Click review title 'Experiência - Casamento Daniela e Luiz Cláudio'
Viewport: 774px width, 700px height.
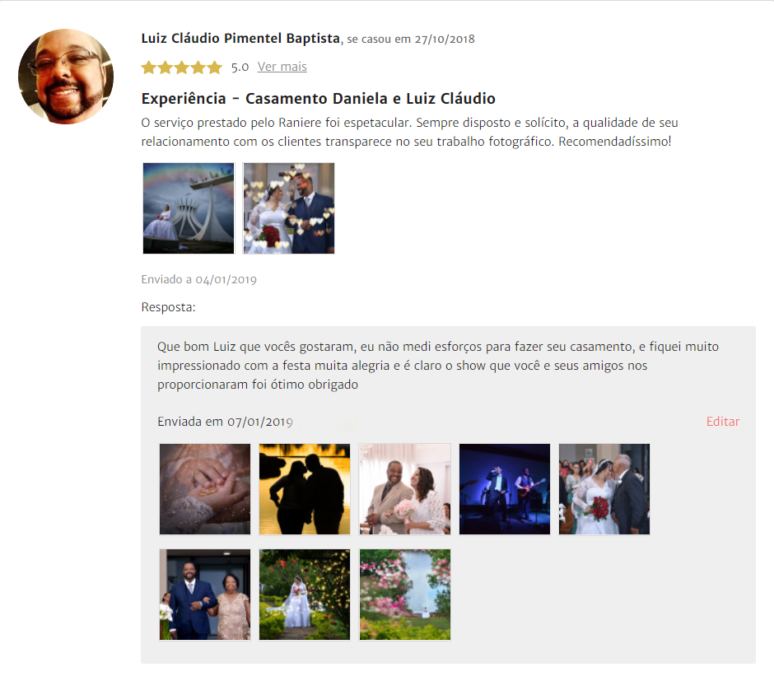coord(319,99)
